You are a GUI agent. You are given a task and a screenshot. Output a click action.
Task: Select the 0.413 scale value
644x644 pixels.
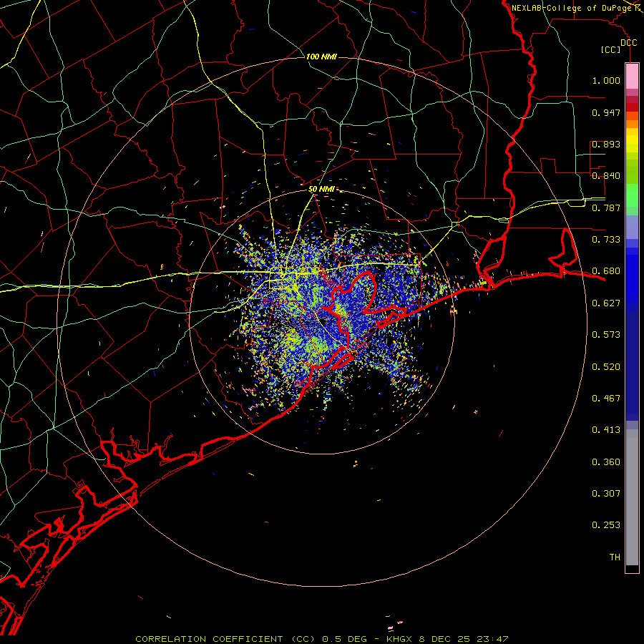click(606, 430)
